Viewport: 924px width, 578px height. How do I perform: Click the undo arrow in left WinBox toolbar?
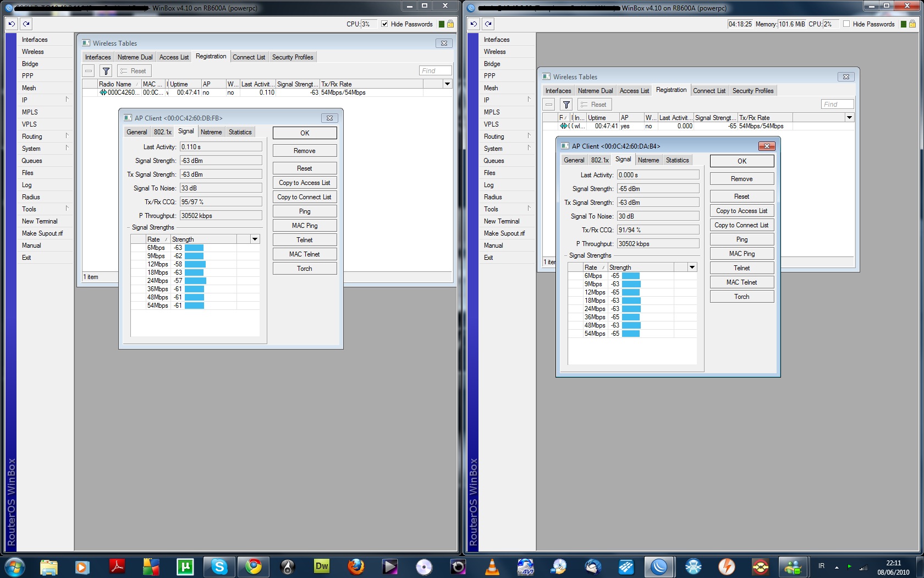[12, 24]
